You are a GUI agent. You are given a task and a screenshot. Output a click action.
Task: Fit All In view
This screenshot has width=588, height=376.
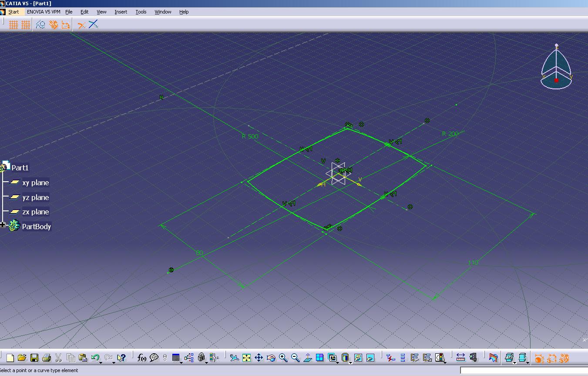coord(246,358)
